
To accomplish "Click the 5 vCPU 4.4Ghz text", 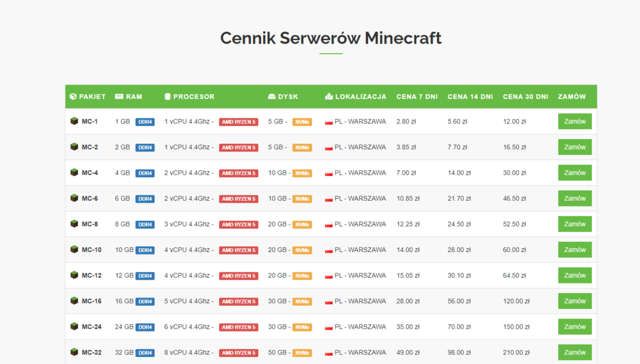I will (187, 301).
